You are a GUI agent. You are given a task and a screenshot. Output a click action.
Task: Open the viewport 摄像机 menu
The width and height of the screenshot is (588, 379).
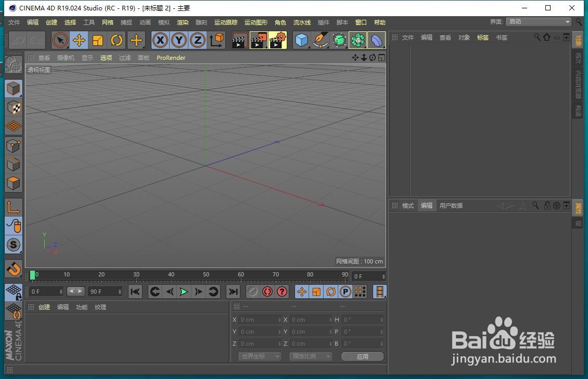click(x=66, y=58)
